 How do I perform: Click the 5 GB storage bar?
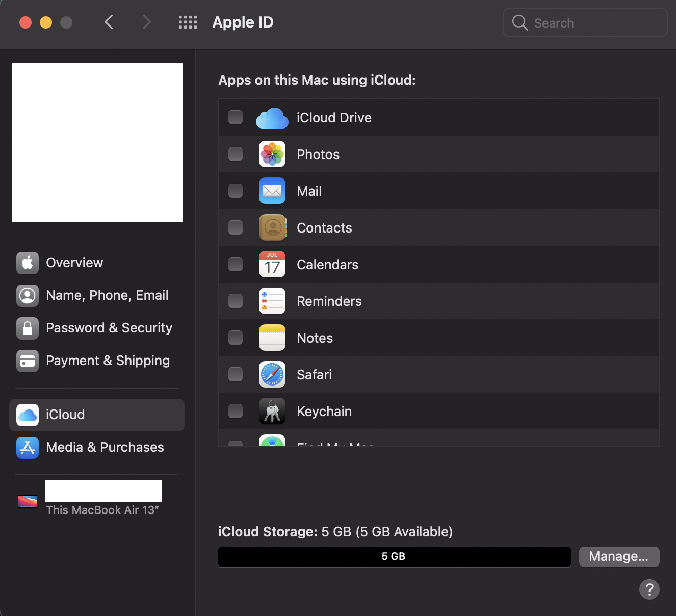(395, 557)
